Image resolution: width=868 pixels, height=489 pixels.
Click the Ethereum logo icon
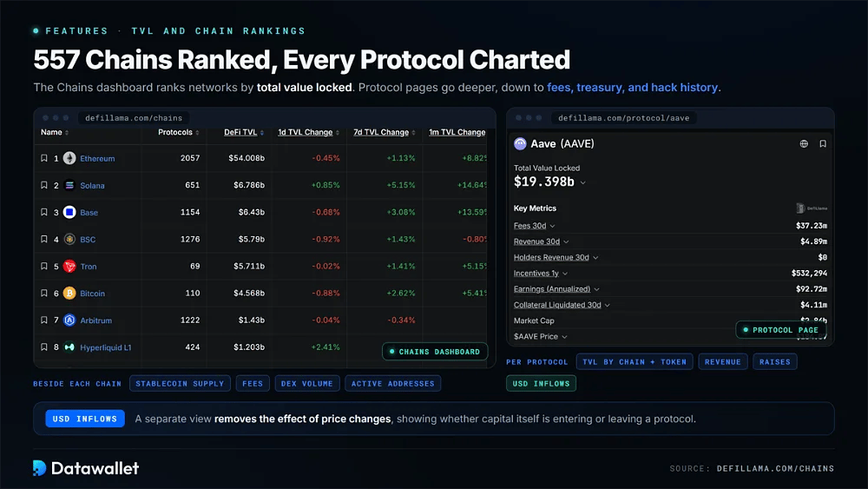69,158
